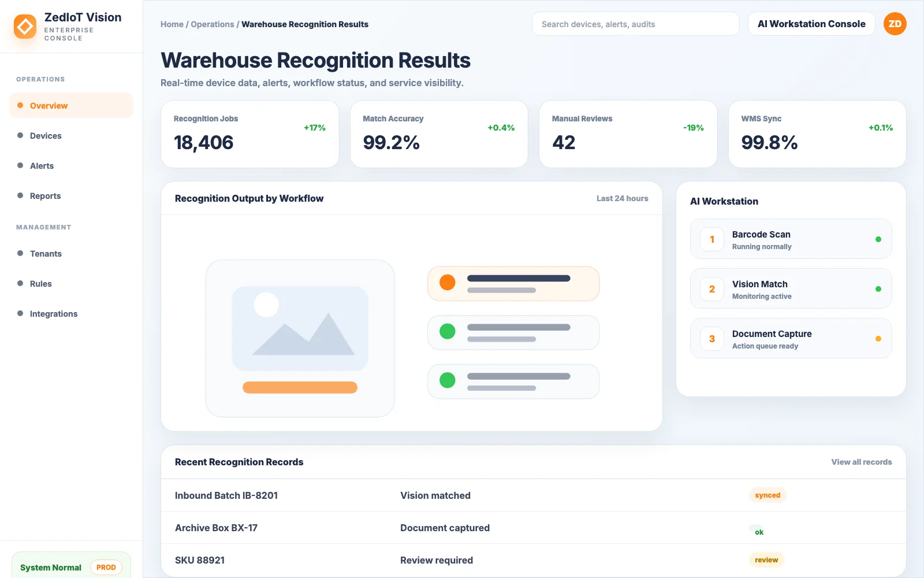Open the Vision Match workstation card
This screenshot has width=924, height=578.
pos(791,288)
